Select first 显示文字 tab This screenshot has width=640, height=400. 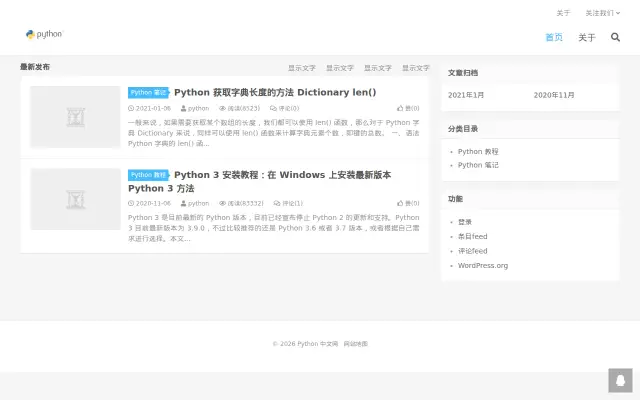point(302,68)
